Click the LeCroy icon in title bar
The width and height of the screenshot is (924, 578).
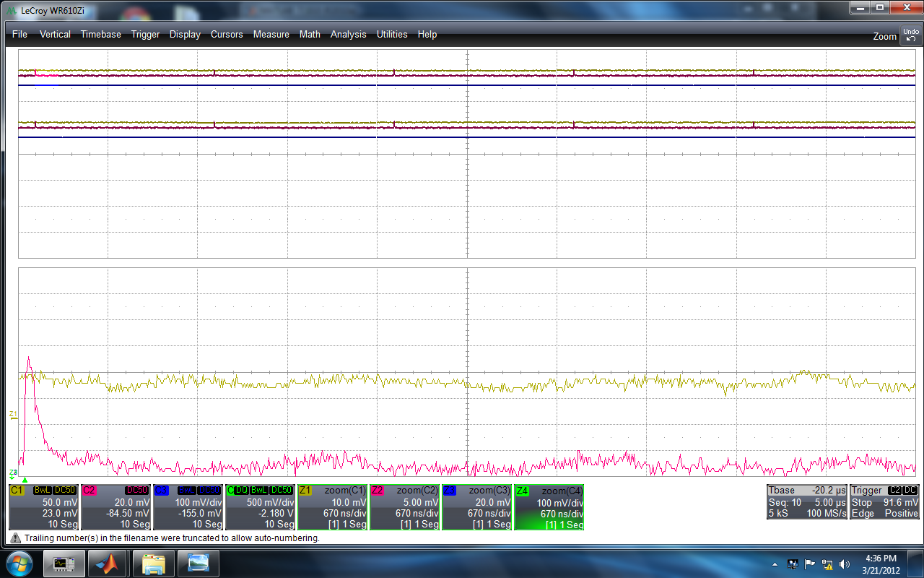coord(10,10)
